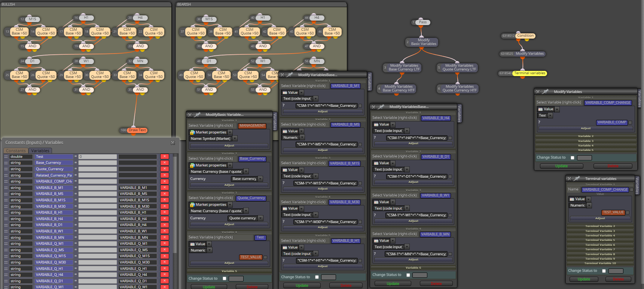Toggle Change Status checkbox in Terminal variables dialog
The image size is (644, 289).
(x=604, y=271)
